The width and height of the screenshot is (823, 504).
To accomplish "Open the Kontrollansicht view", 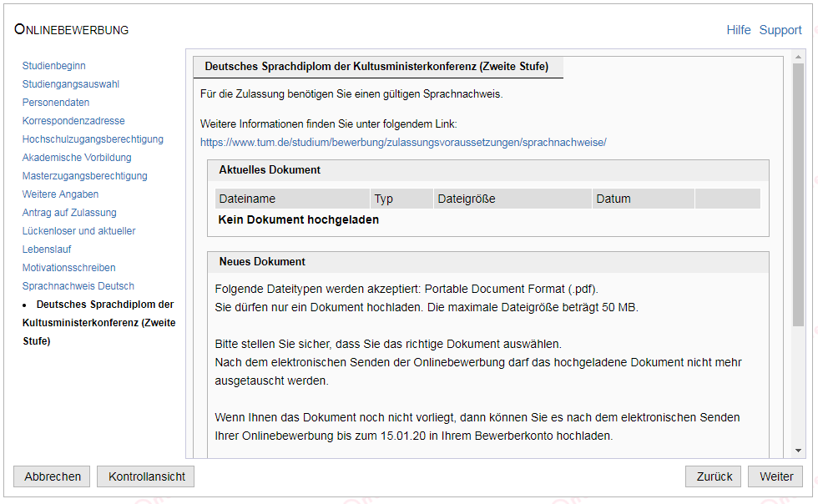I will tap(145, 476).
